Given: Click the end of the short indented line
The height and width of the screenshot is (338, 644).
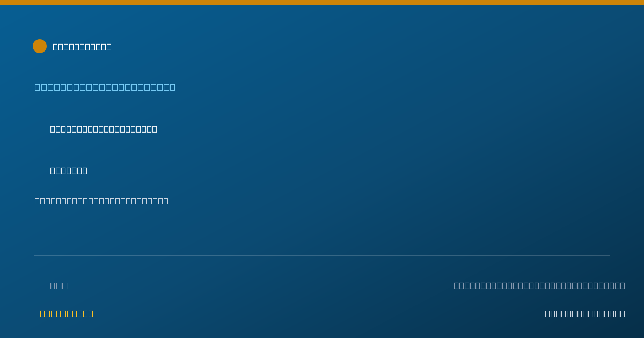Looking at the screenshot, I should coord(85,171).
